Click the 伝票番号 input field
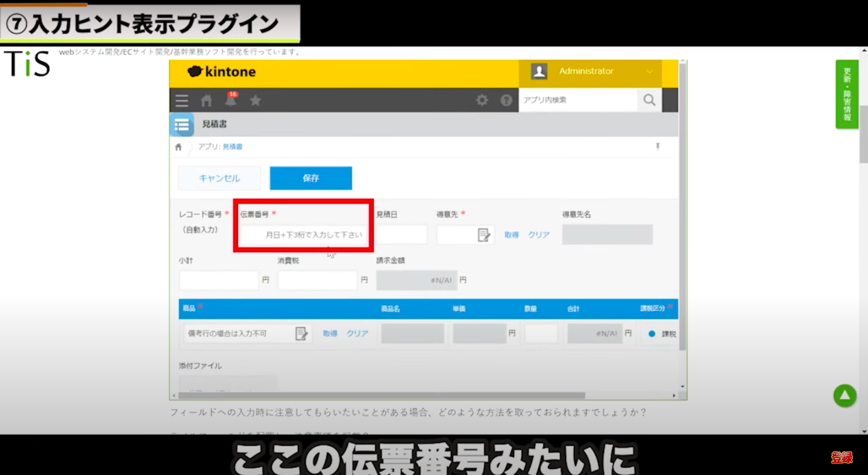 (304, 234)
